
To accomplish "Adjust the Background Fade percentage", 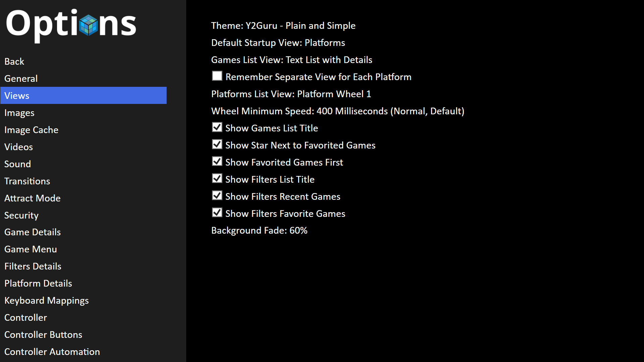I will (x=259, y=231).
